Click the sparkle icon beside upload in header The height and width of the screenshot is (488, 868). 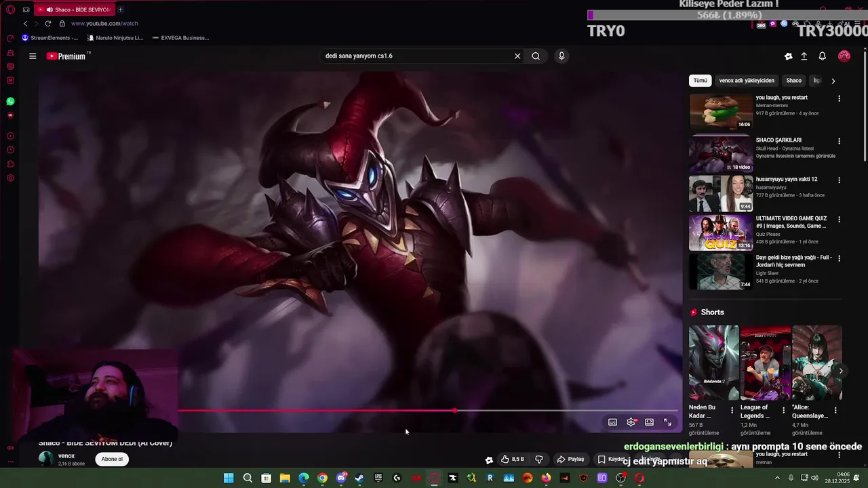(x=788, y=56)
